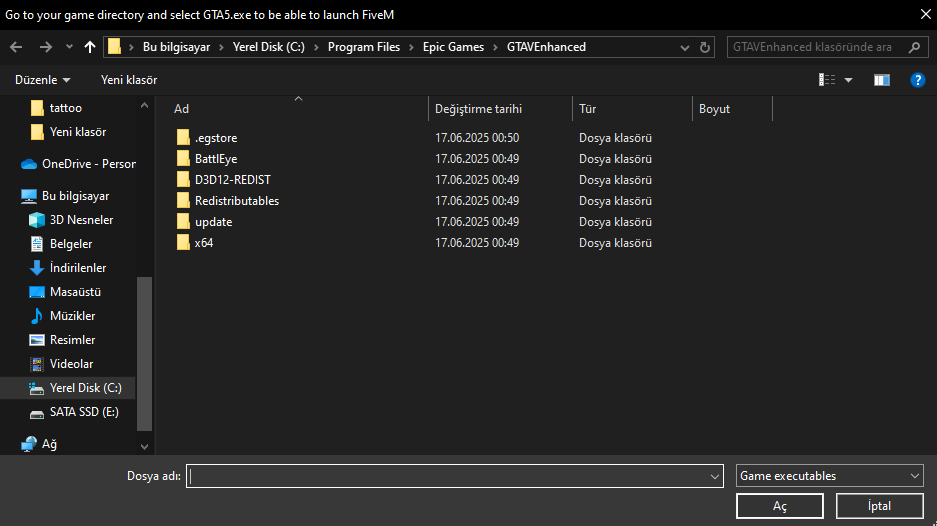Create a new folder with Yeni klasör

click(x=129, y=80)
